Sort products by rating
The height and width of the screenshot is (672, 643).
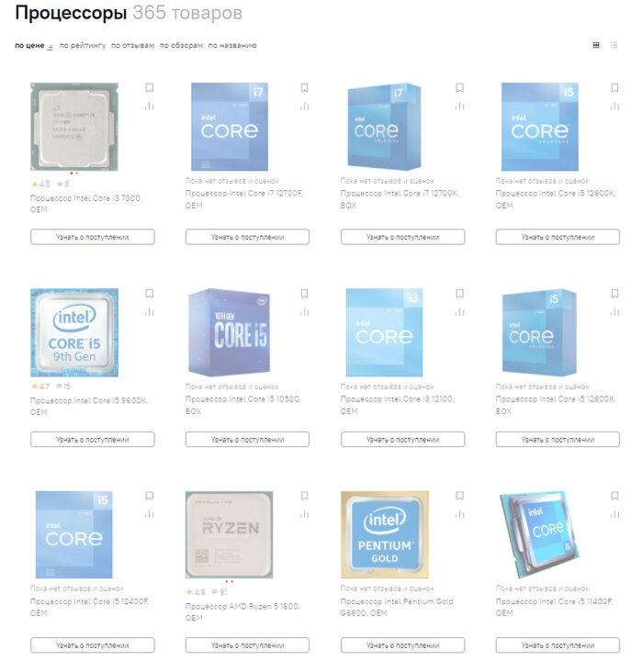point(83,45)
